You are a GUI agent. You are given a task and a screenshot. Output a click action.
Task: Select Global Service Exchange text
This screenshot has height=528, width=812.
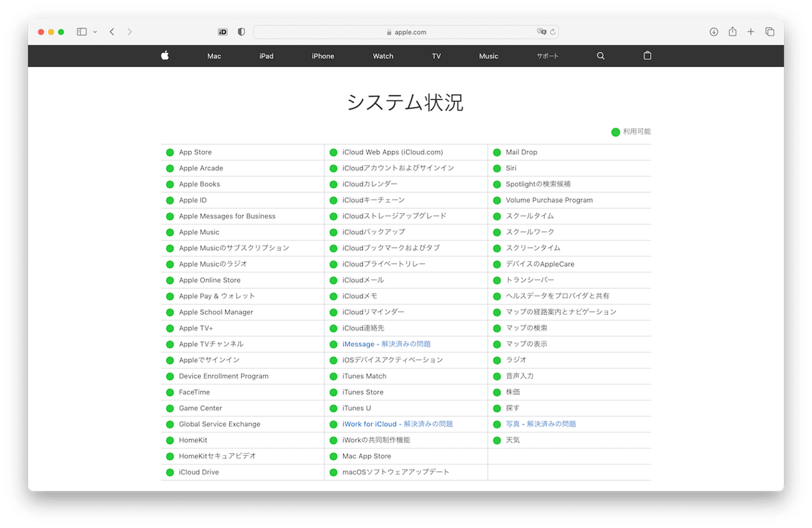pyautogui.click(x=220, y=424)
